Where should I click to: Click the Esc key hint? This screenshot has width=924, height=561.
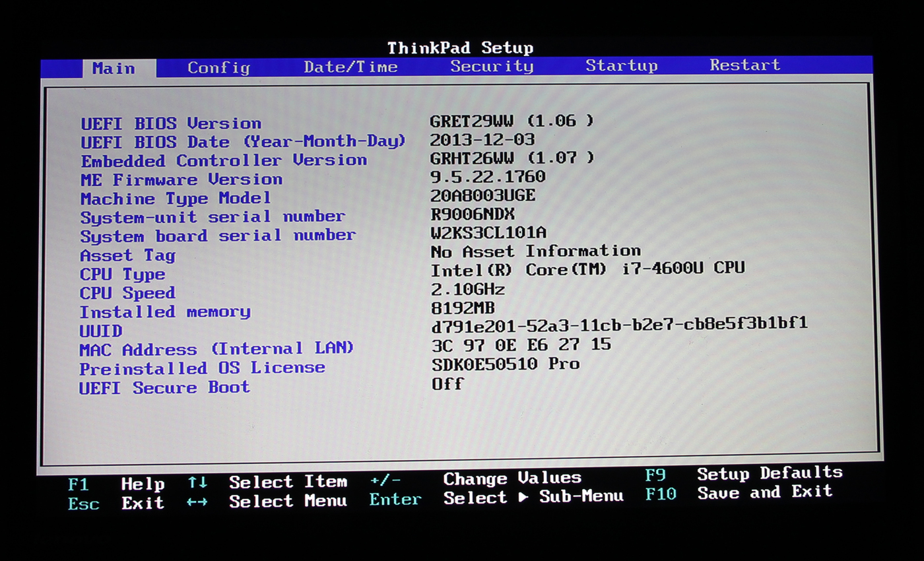(83, 504)
